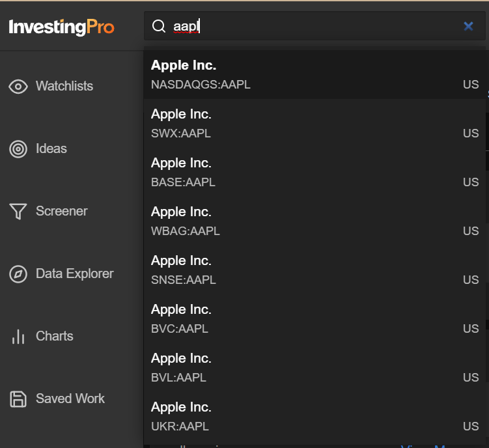Select the BVC:AAPL search suggestion
The image size is (489, 448).
(x=314, y=319)
